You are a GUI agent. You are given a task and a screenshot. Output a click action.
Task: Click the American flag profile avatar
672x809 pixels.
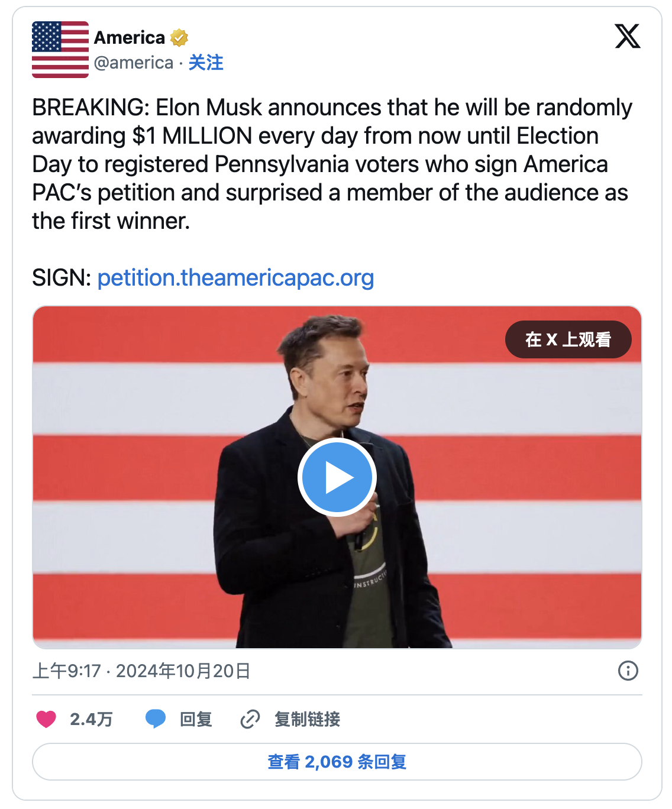click(60, 50)
